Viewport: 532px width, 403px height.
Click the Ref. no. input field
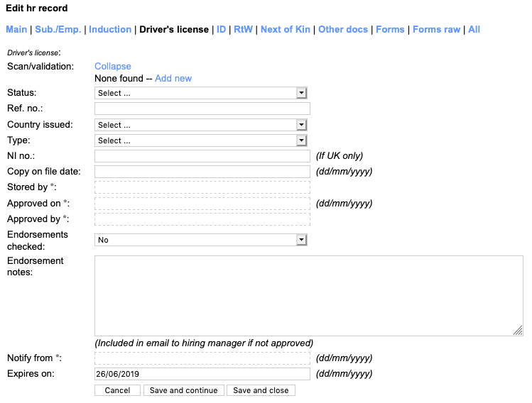[202, 109]
